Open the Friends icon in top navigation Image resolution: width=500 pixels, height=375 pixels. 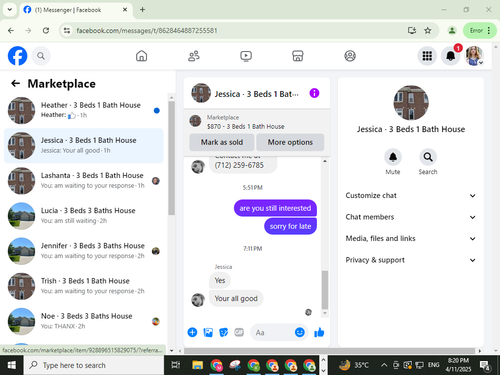[194, 56]
